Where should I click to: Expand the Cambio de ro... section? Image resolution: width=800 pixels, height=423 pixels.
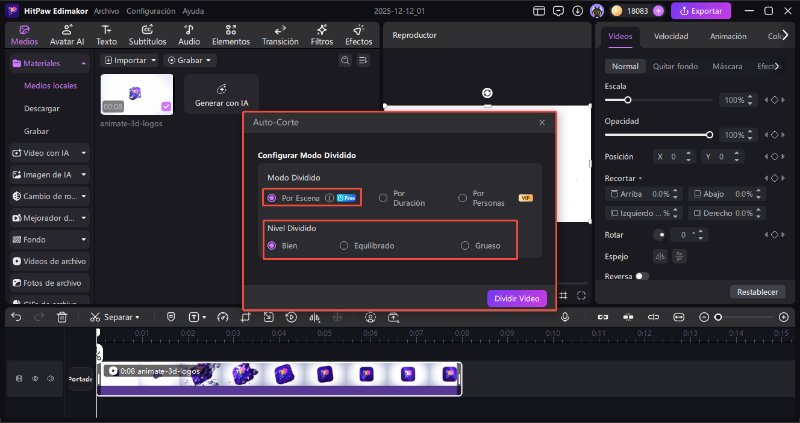click(x=84, y=196)
